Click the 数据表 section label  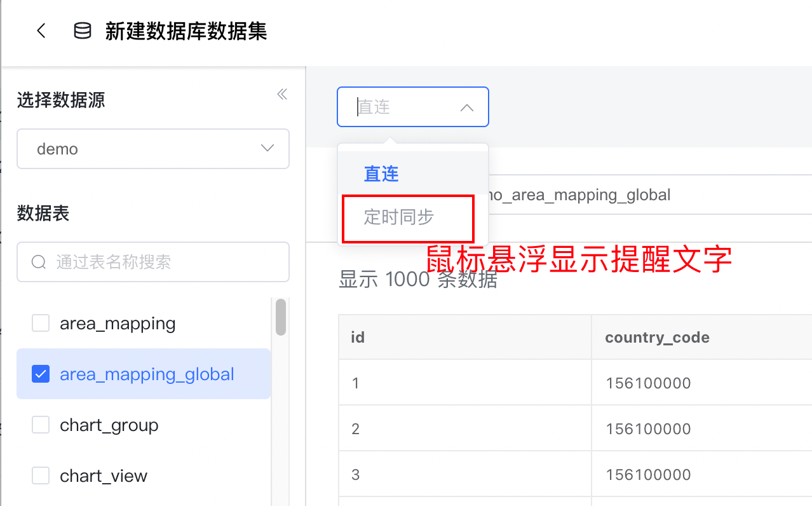click(x=43, y=214)
